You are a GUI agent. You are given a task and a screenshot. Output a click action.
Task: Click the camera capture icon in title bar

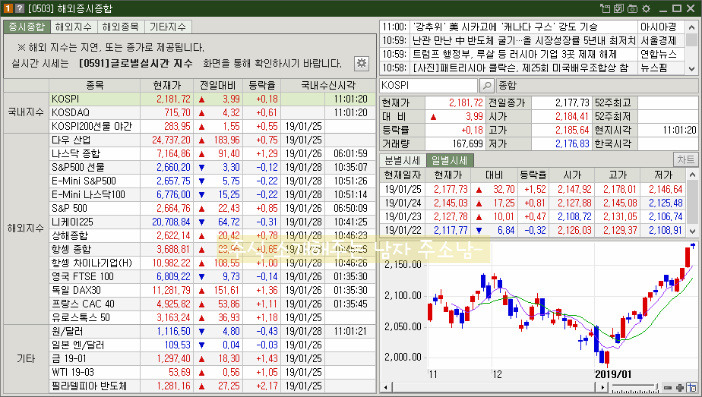coord(632,8)
